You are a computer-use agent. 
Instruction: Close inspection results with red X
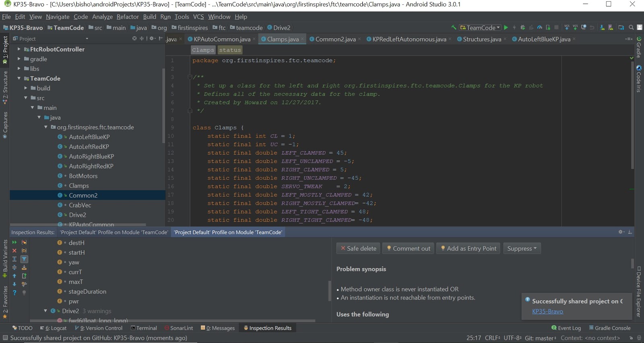(x=14, y=251)
